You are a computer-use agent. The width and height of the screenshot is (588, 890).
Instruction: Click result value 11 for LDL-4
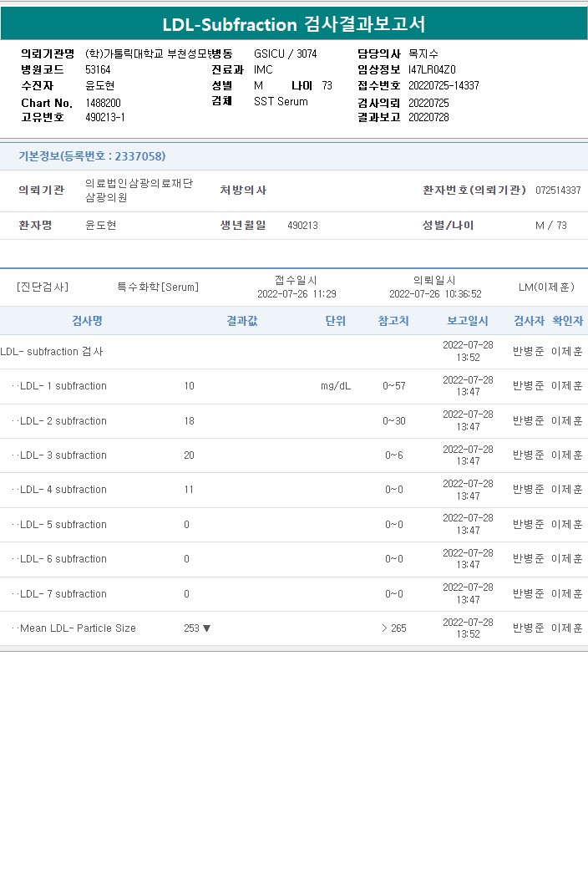pyautogui.click(x=189, y=489)
